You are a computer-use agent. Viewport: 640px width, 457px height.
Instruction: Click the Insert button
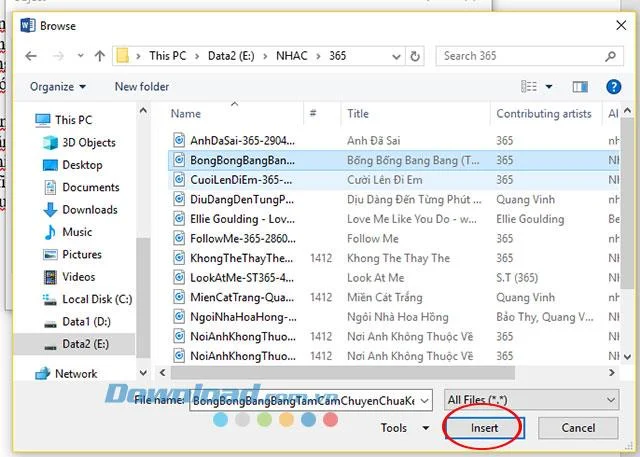tap(484, 428)
